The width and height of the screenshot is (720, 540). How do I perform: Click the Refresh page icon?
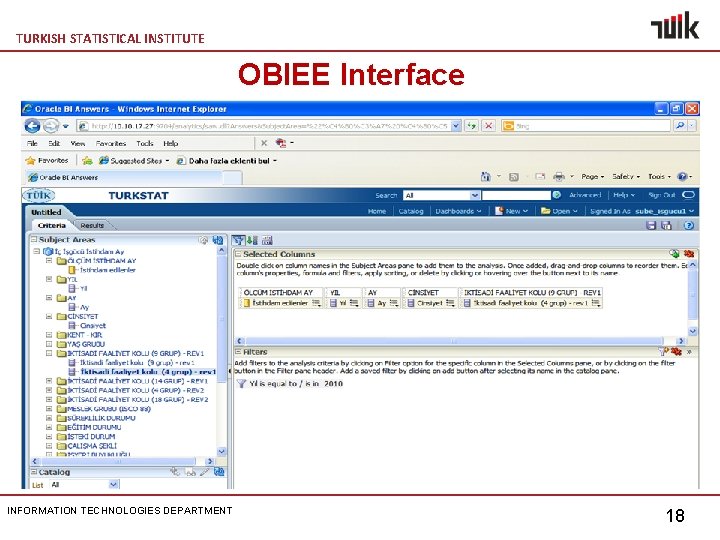(471, 125)
